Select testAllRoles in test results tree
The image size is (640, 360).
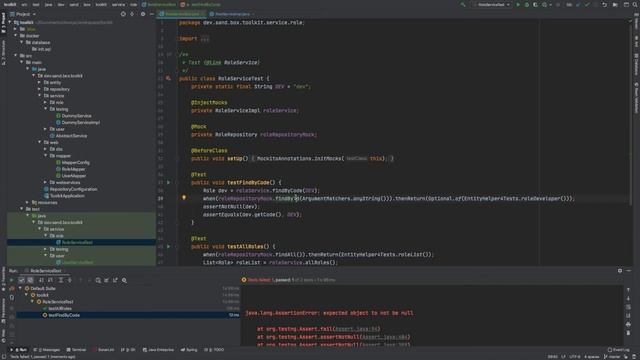click(60, 309)
